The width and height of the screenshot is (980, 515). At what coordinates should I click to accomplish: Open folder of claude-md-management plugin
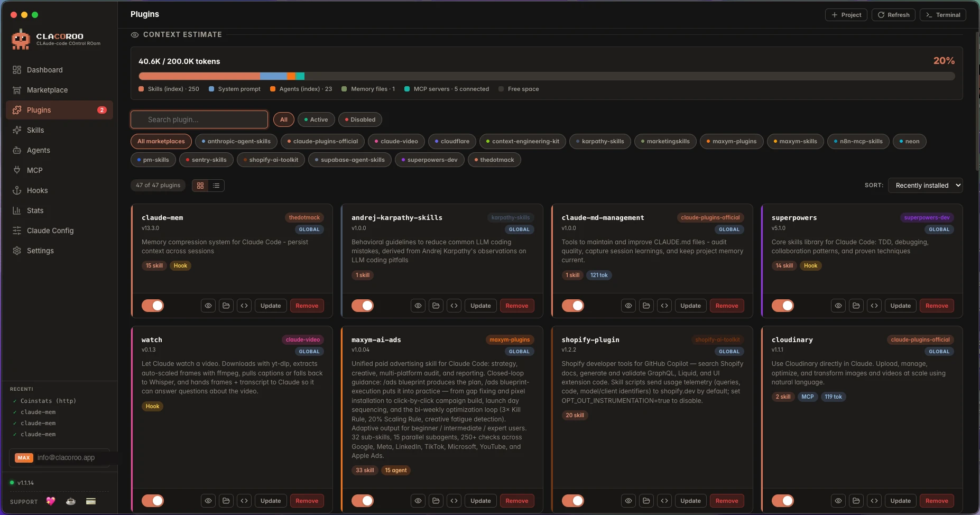[646, 306]
